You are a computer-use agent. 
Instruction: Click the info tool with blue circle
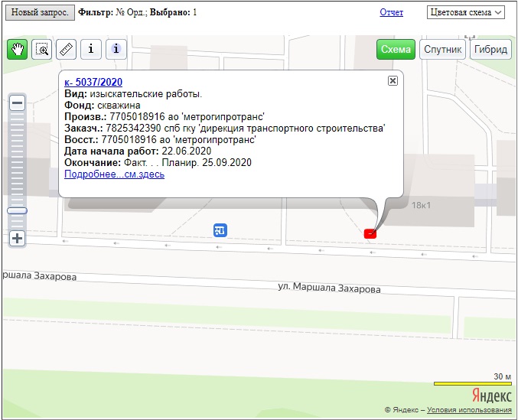116,49
